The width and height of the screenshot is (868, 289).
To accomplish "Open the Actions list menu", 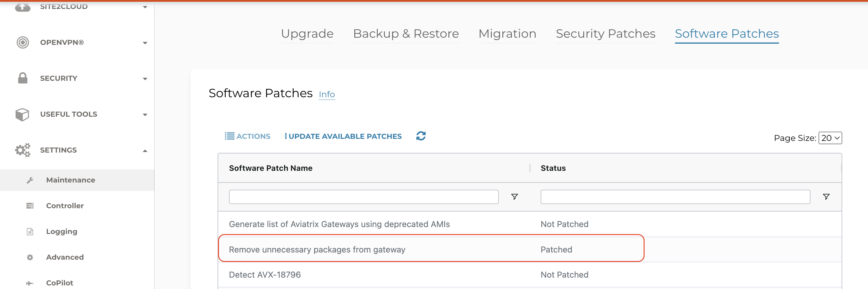I will click(x=248, y=136).
